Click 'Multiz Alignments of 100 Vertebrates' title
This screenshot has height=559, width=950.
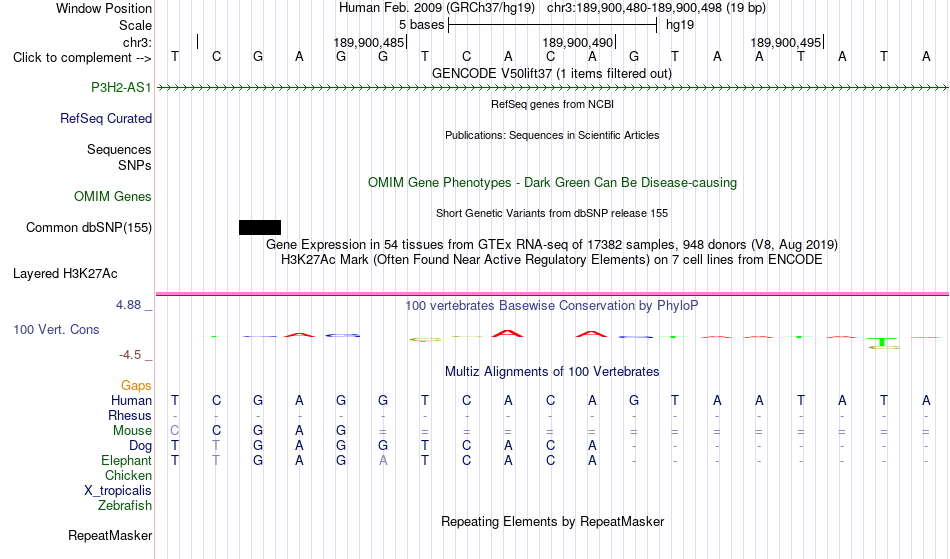point(552,372)
